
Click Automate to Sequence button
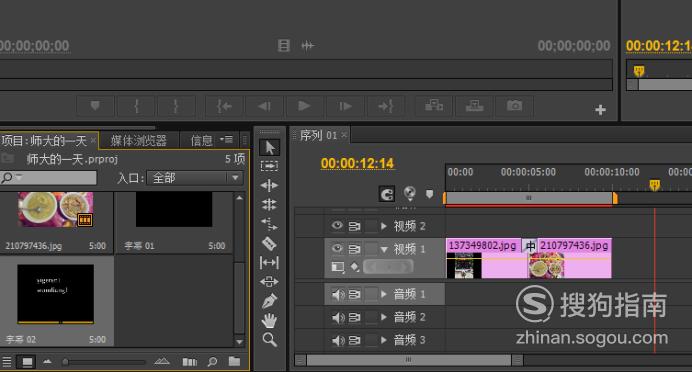coord(190,362)
